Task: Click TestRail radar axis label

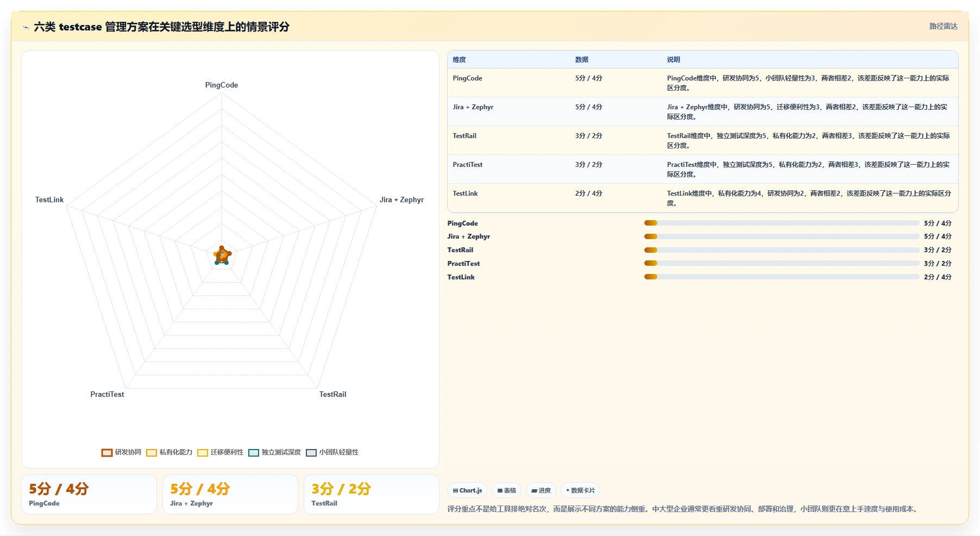Action: pos(332,394)
